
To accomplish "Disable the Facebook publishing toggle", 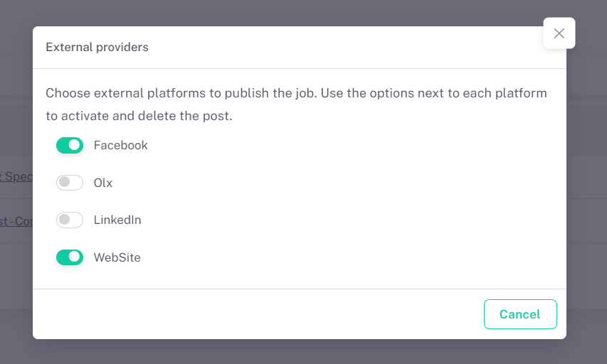I will point(70,145).
